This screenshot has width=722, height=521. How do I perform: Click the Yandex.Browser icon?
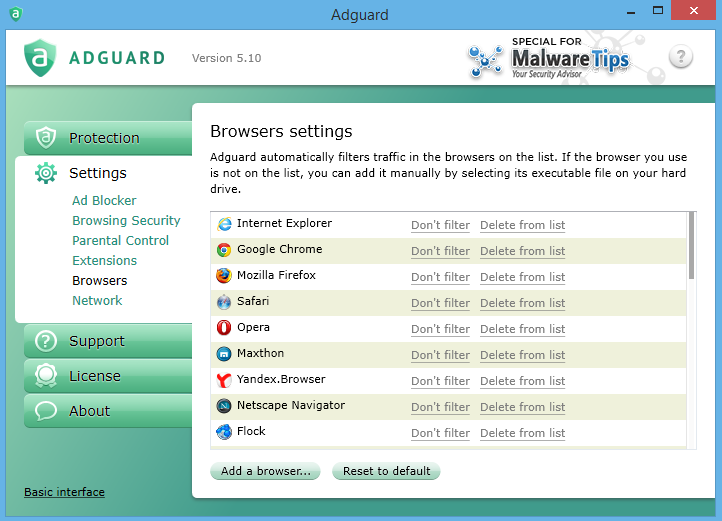pyautogui.click(x=224, y=380)
